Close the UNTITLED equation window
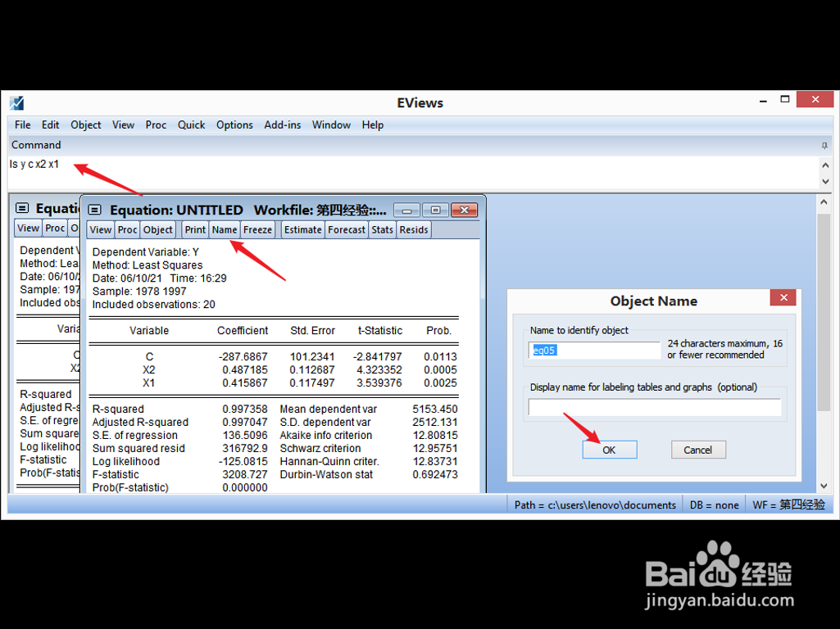The height and width of the screenshot is (629, 840). (x=465, y=210)
